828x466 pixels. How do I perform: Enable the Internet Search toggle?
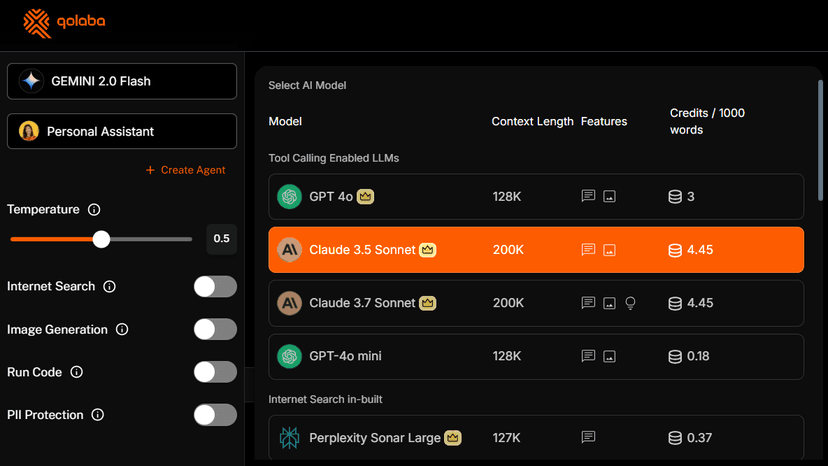215,287
